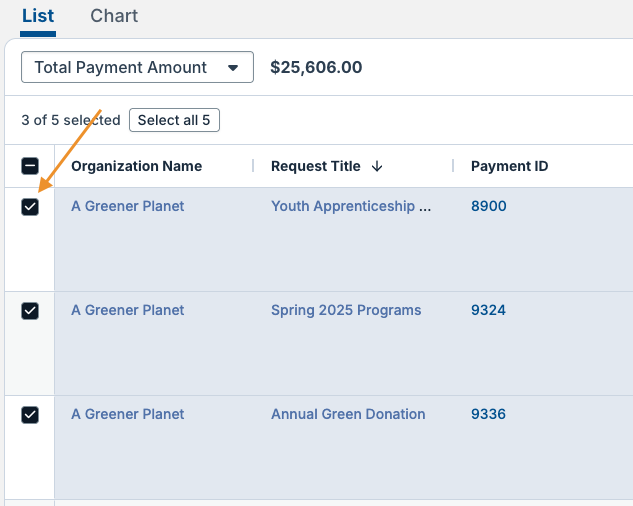Uncheck the Youth Apprenticeship row checkbox

tap(30, 207)
